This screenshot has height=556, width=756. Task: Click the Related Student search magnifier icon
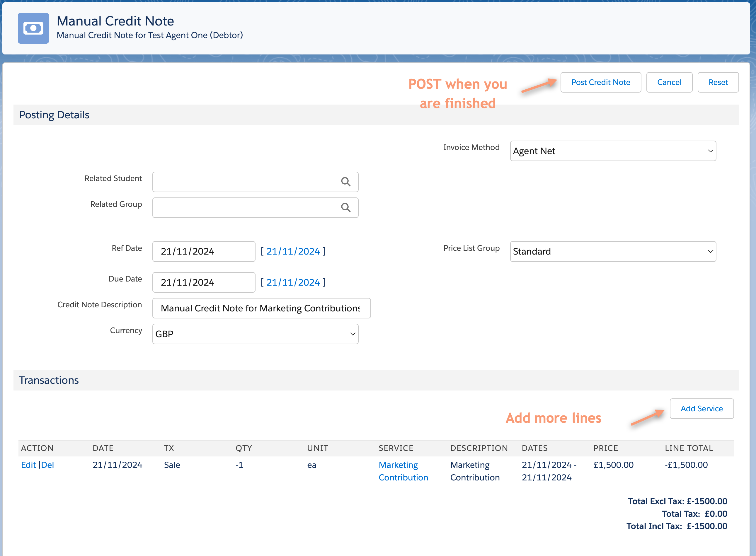tap(345, 182)
